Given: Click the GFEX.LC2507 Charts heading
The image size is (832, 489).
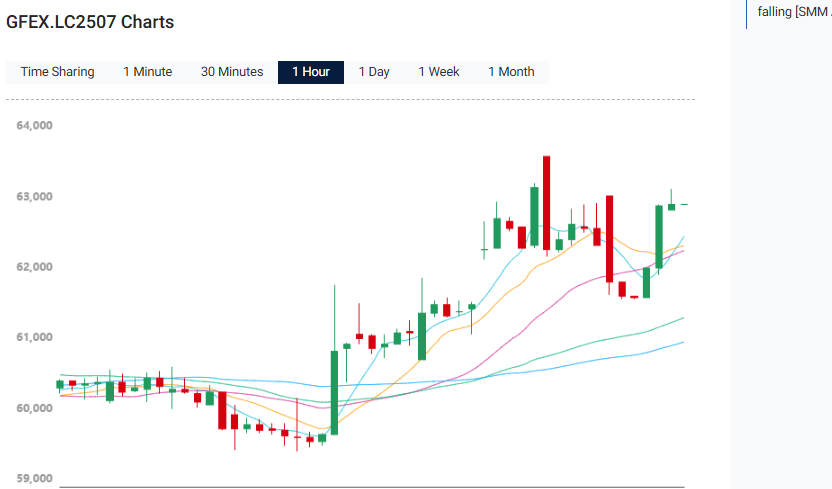Looking at the screenshot, I should [90, 22].
